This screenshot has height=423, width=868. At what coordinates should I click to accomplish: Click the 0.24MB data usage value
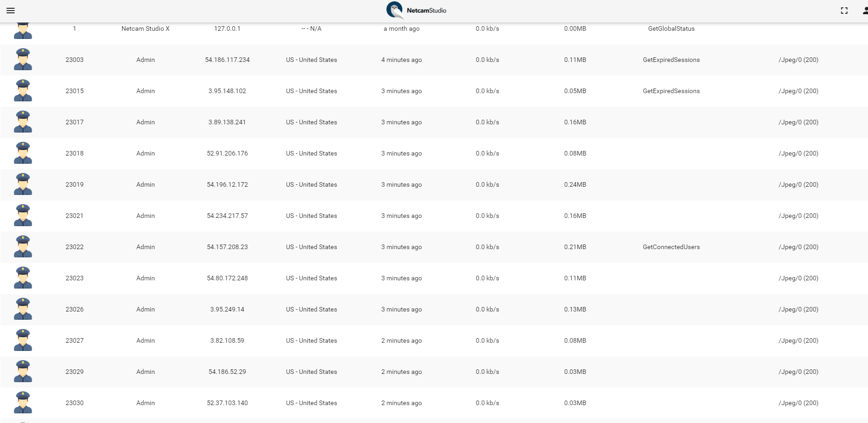575,184
